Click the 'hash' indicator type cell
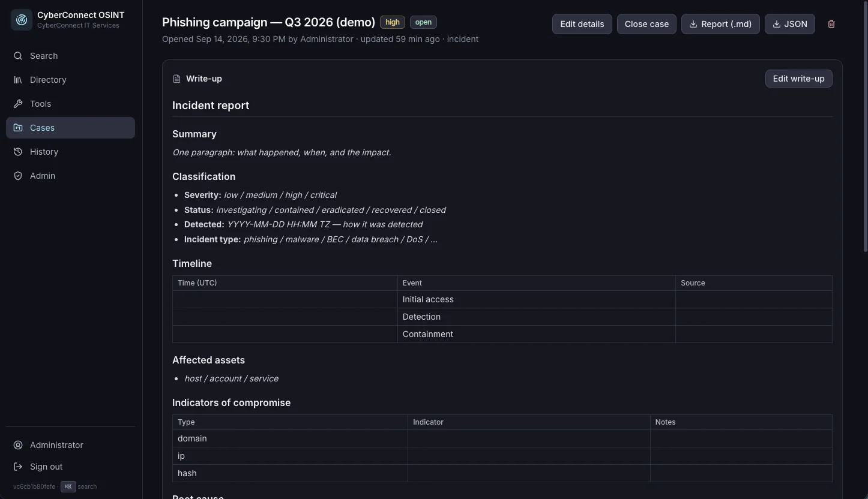Screen dimensions: 868x499 pos(290,473)
